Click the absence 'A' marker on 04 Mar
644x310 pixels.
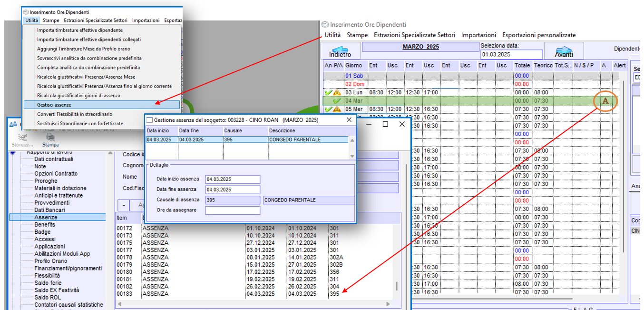pyautogui.click(x=605, y=101)
